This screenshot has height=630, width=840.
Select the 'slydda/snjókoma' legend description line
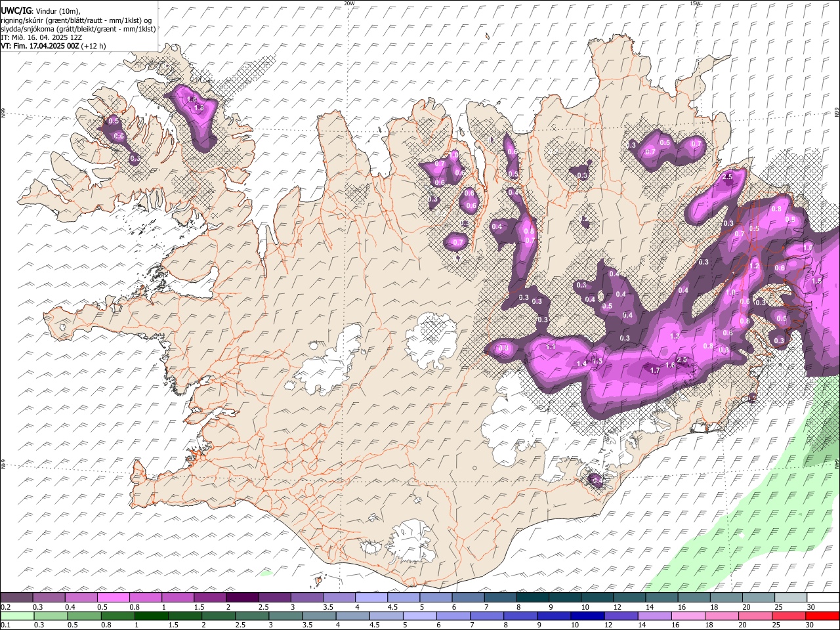click(78, 29)
